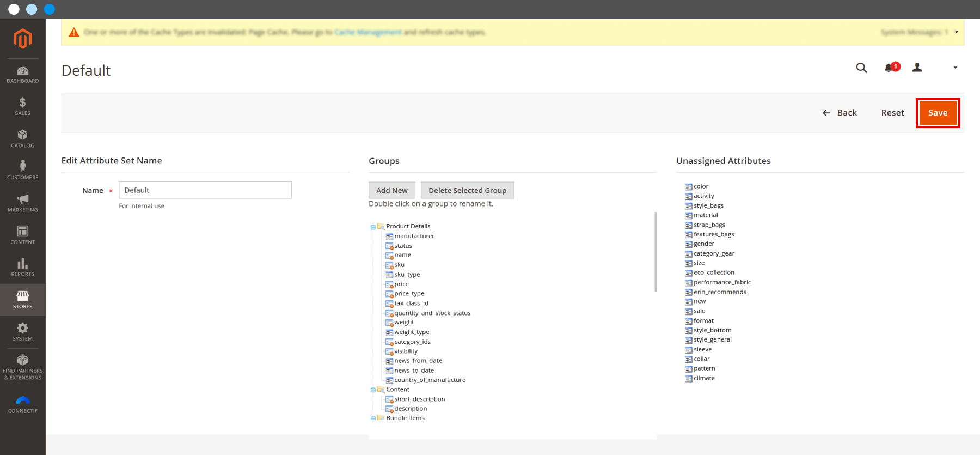The width and height of the screenshot is (980, 455).
Task: Open the System sidebar menu
Action: [23, 332]
